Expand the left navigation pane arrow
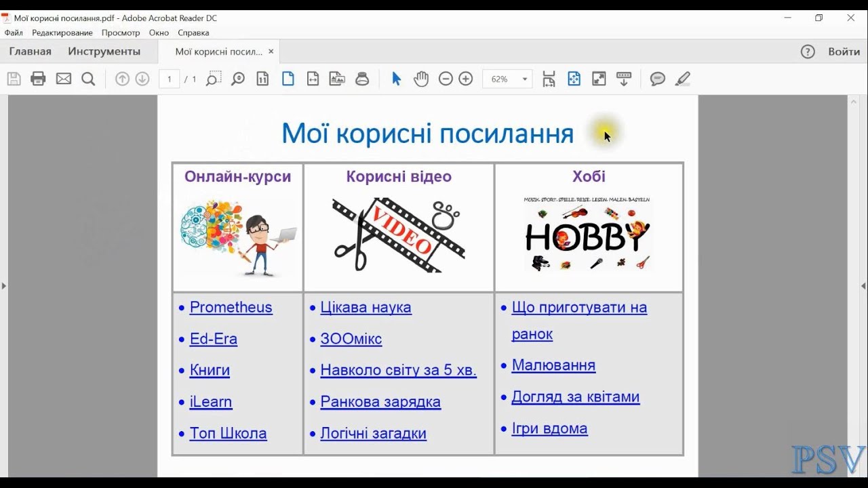The height and width of the screenshot is (488, 868). click(x=3, y=286)
